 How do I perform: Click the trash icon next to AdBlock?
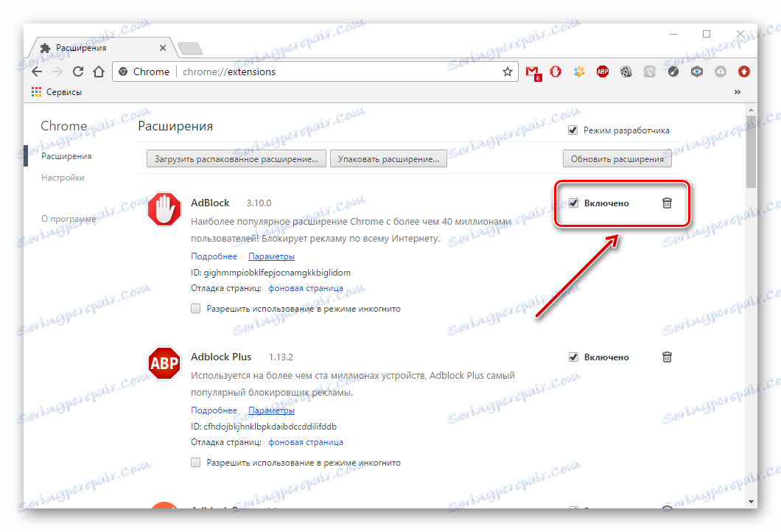667,203
